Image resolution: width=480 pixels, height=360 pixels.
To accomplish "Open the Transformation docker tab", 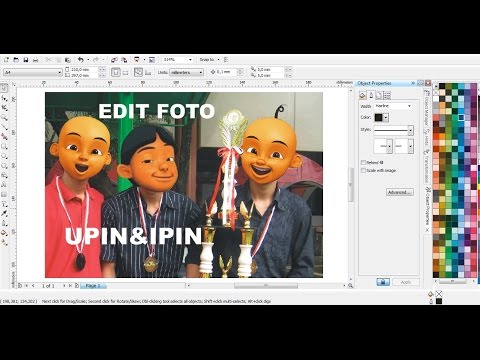I will 427,166.
